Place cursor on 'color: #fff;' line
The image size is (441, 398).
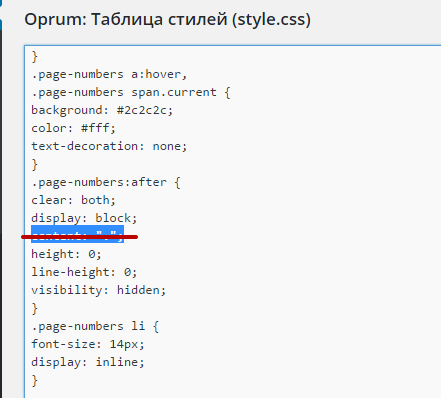tap(73, 128)
